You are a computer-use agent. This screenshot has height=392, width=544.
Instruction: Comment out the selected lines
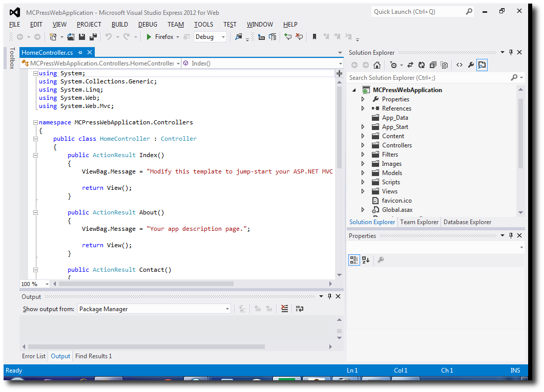pos(287,37)
